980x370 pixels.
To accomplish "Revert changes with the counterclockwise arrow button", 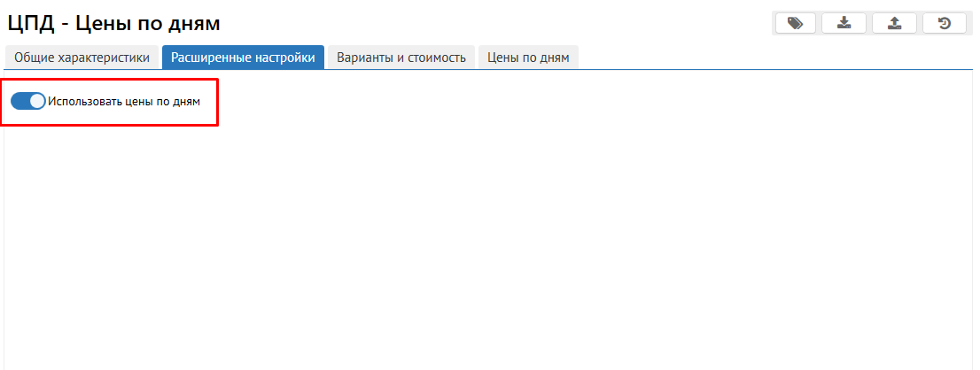I will click(x=945, y=23).
